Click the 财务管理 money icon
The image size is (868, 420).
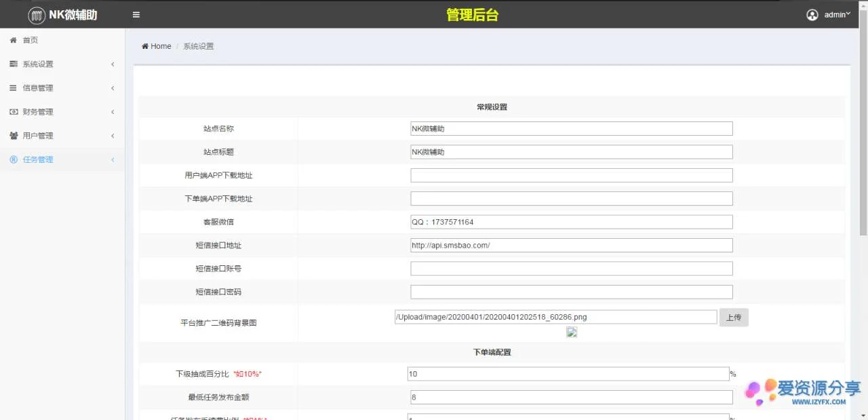[13, 111]
